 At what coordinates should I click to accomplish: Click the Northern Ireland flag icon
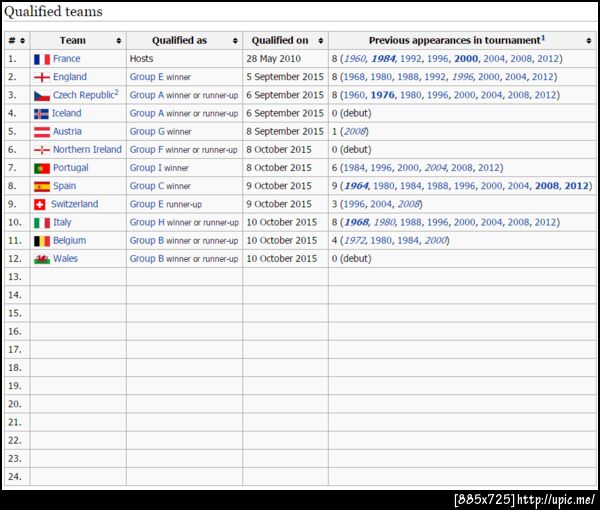click(42, 150)
